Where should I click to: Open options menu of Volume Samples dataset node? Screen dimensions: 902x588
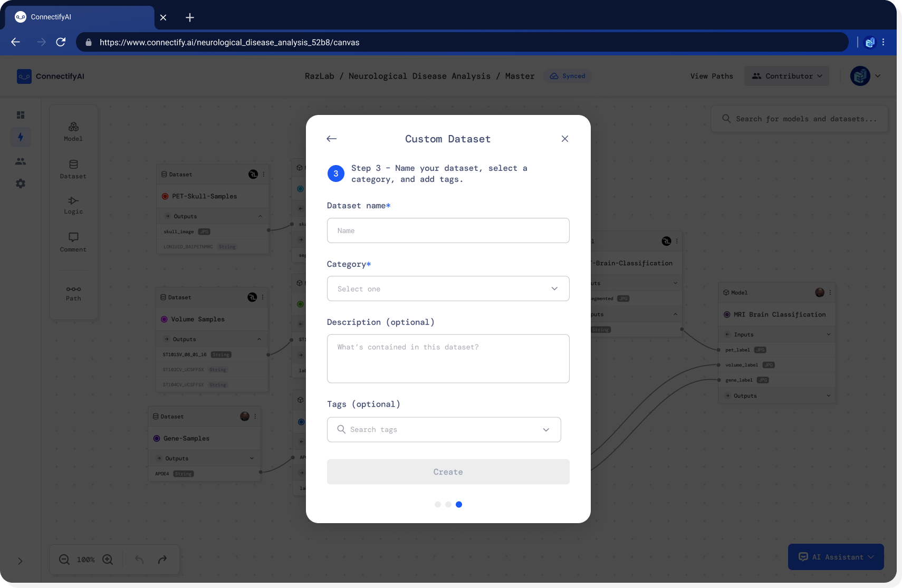[x=263, y=297]
